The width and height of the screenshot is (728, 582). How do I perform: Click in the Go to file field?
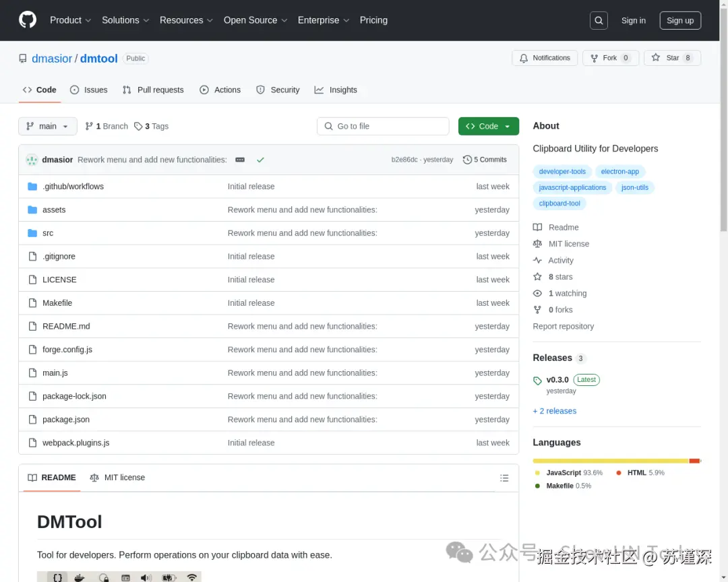(x=383, y=126)
